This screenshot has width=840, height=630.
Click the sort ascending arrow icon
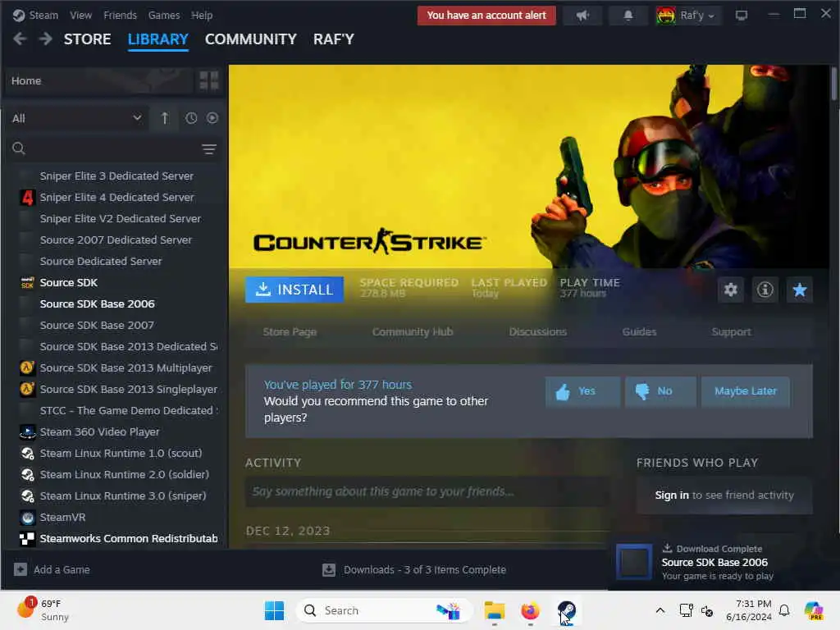click(164, 118)
